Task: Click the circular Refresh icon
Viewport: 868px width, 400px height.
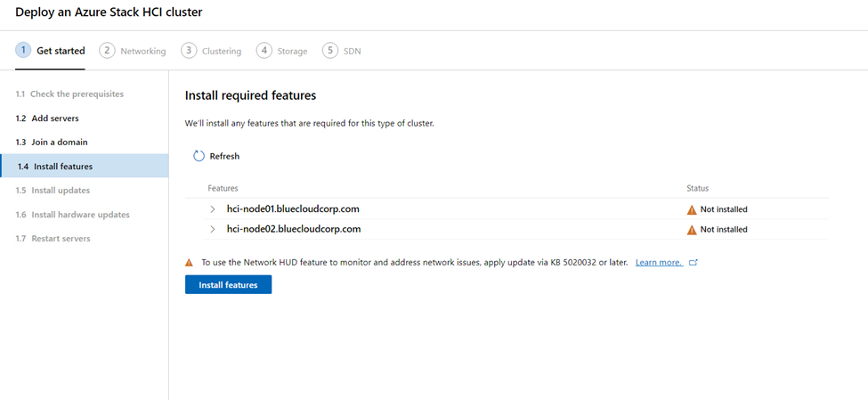Action: tap(199, 156)
